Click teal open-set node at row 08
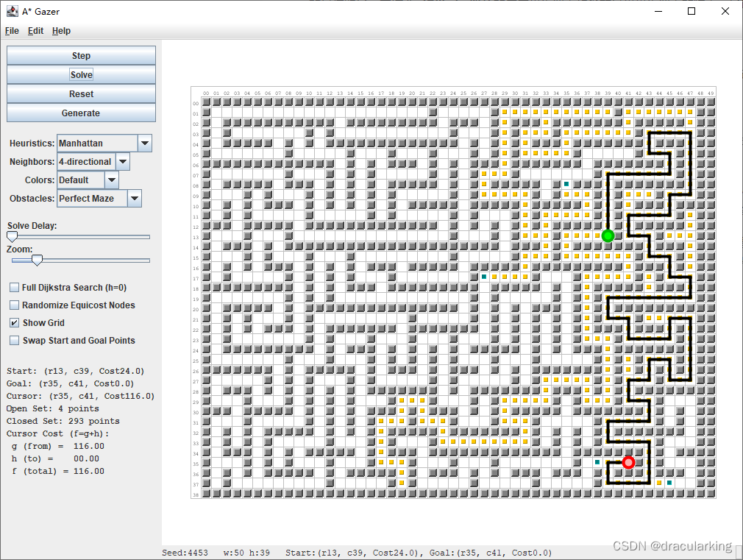The height and width of the screenshot is (560, 743). [x=566, y=184]
